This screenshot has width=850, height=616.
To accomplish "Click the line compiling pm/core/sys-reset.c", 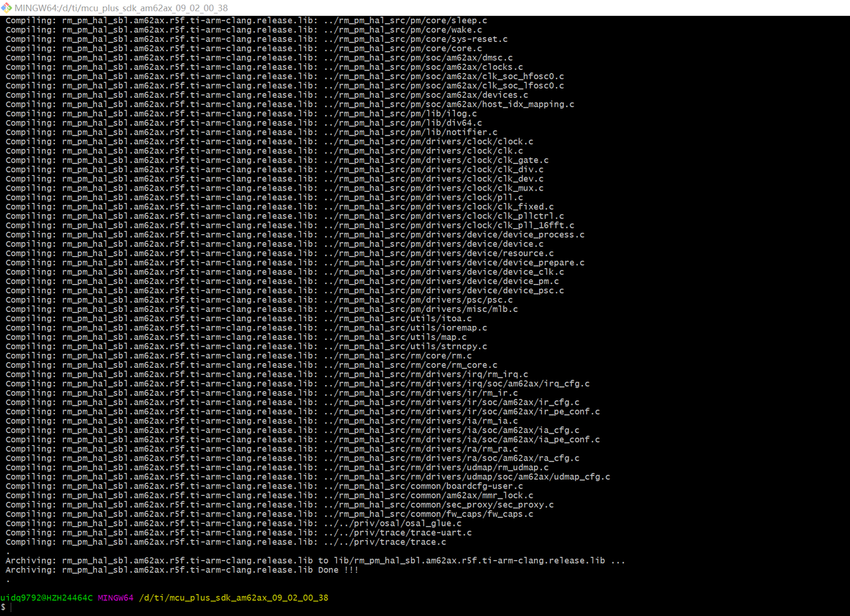I will click(256, 39).
